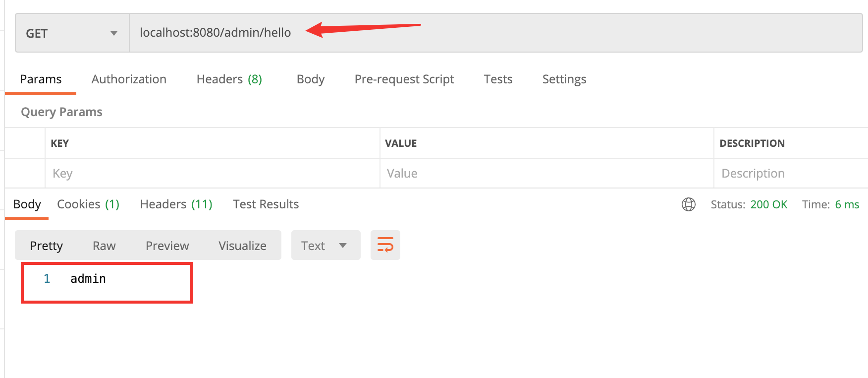Screen dimensions: 868x378
Task: Open the GET method dropdown
Action: coord(72,33)
